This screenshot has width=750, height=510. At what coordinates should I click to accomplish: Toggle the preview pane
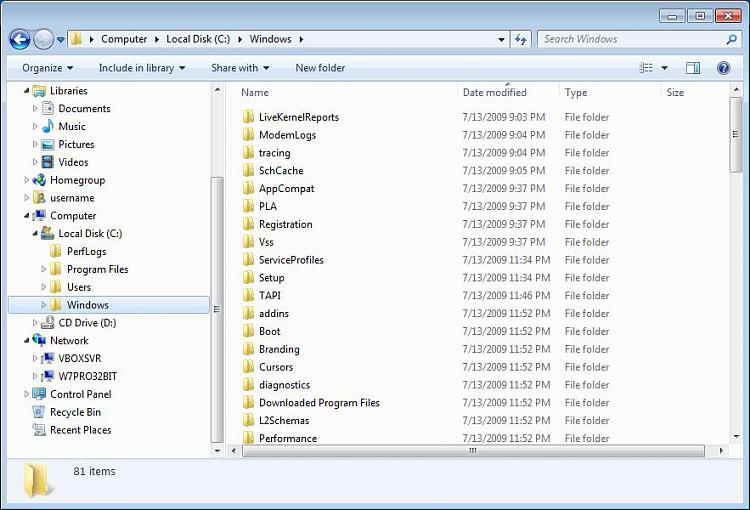pyautogui.click(x=693, y=68)
